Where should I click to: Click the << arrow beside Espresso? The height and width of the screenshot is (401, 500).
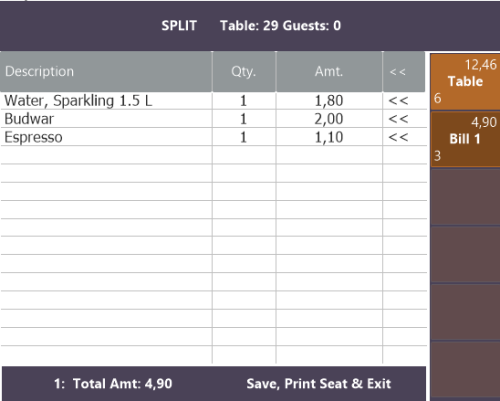tap(398, 137)
